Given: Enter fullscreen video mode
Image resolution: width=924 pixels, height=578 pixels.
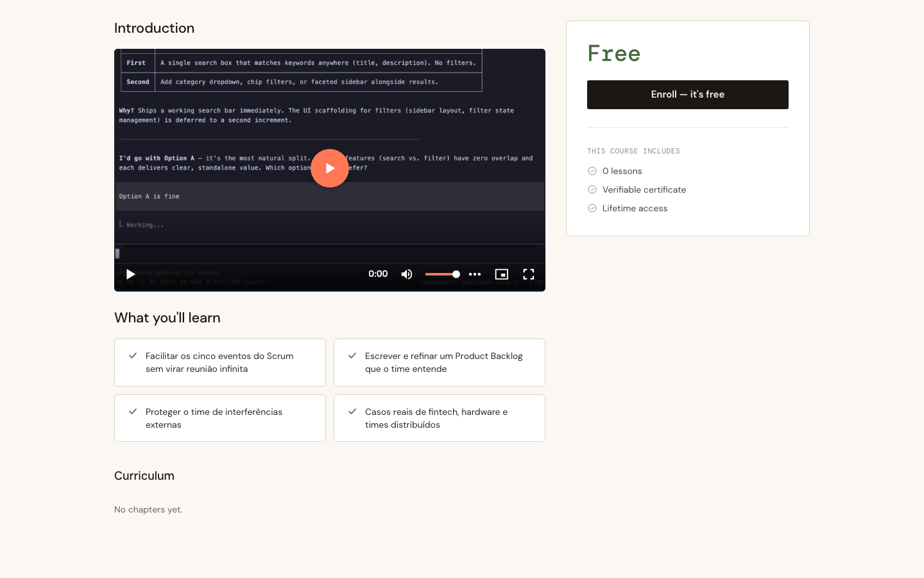Looking at the screenshot, I should (529, 274).
